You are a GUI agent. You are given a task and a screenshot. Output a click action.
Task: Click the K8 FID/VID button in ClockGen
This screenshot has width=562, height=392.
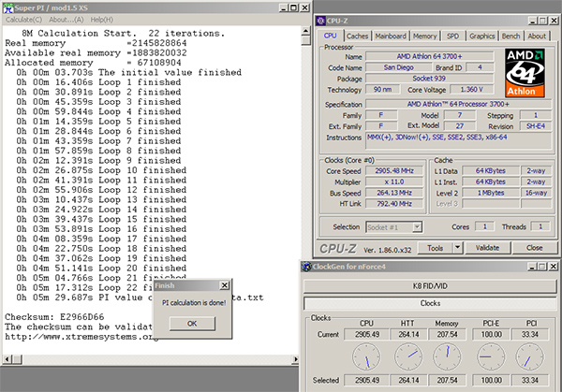pyautogui.click(x=430, y=286)
